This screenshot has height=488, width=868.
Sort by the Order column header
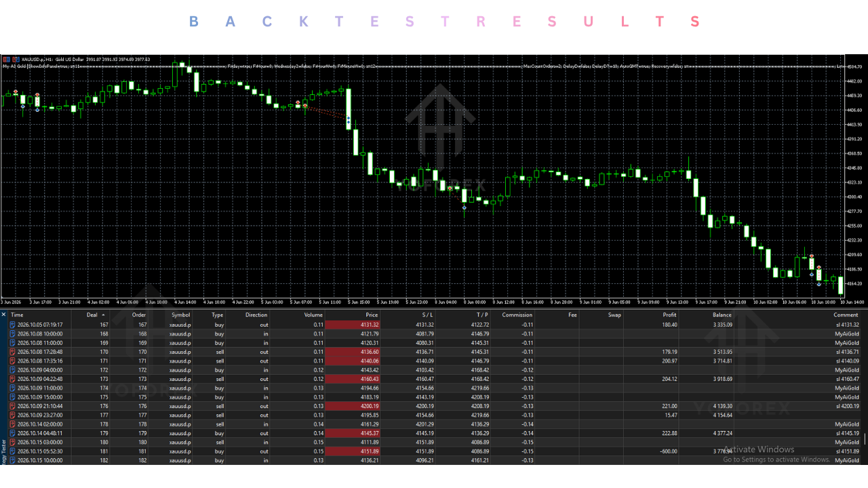pyautogui.click(x=138, y=314)
